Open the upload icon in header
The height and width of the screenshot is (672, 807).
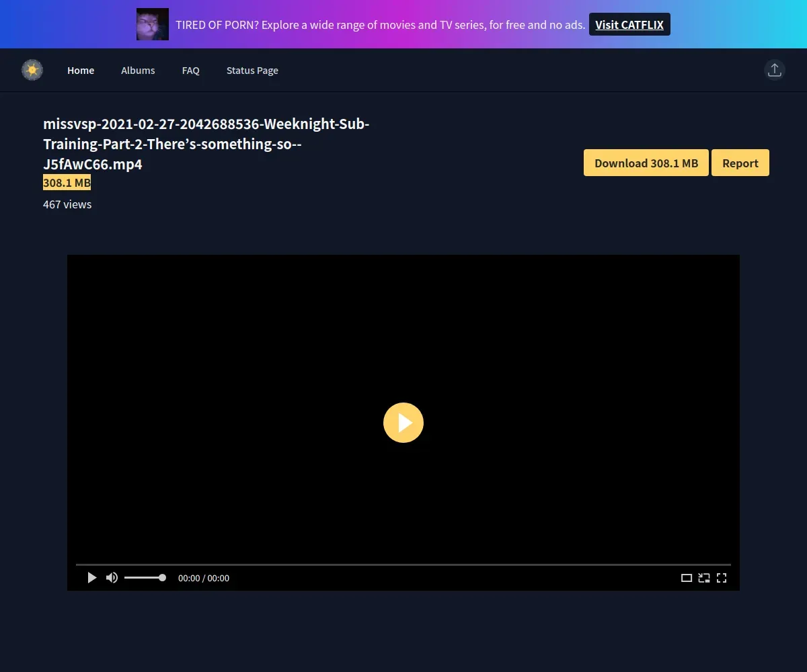[x=775, y=70]
